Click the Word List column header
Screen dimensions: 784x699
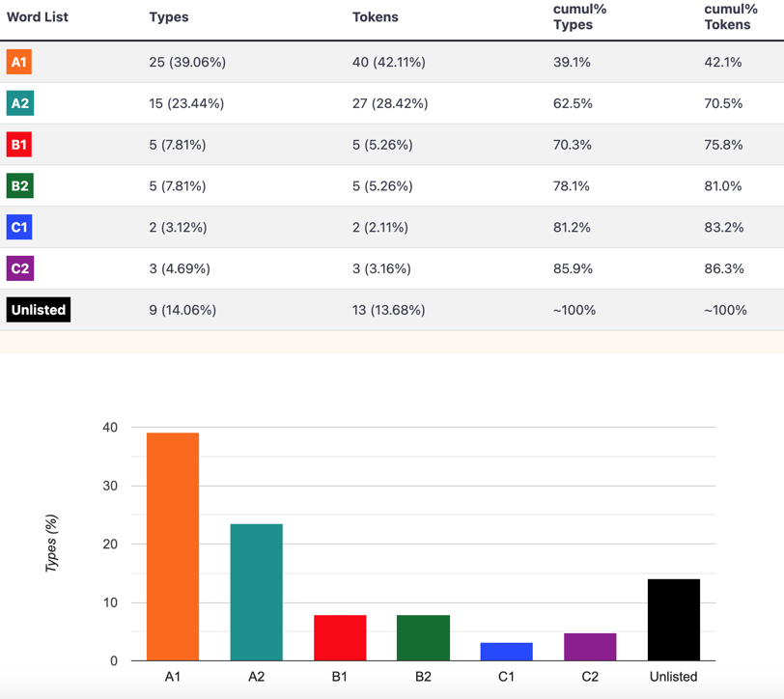point(38,17)
